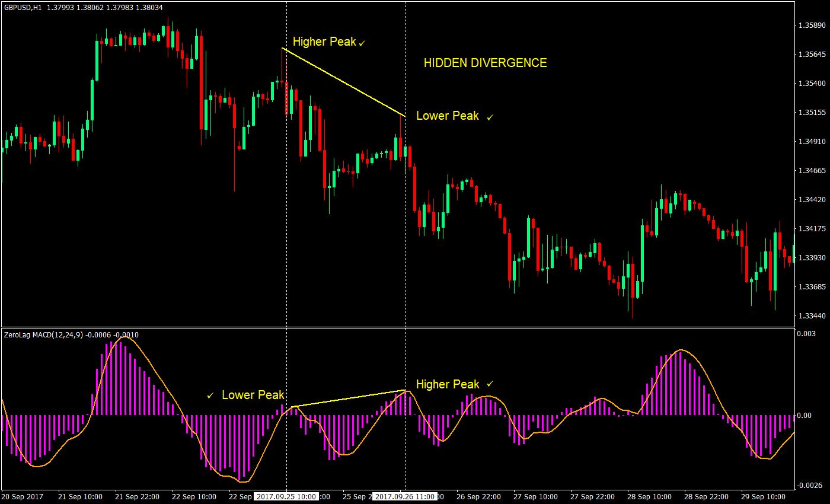Select the HIDDEN DIVERGENCE annotation text
Viewport: 830px width, 504px height.
coord(485,63)
